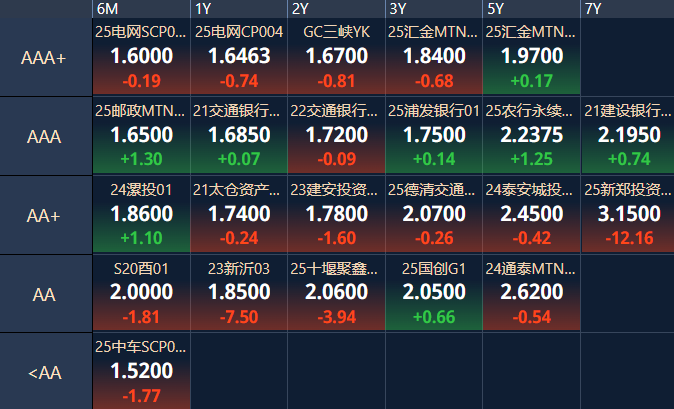Open the 25农行永续 cell at 2.2375
Image resolution: width=674 pixels, height=409 pixels.
coord(532,135)
